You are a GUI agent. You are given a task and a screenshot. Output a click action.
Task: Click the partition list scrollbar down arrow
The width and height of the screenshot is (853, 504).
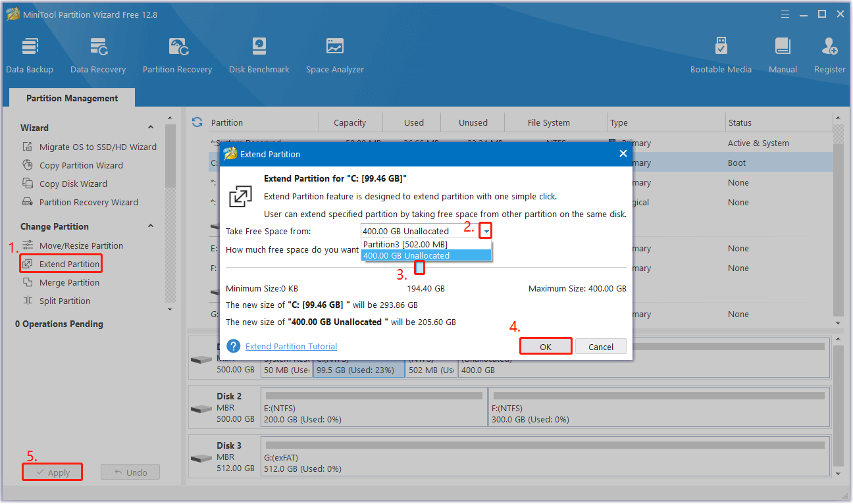tap(839, 323)
